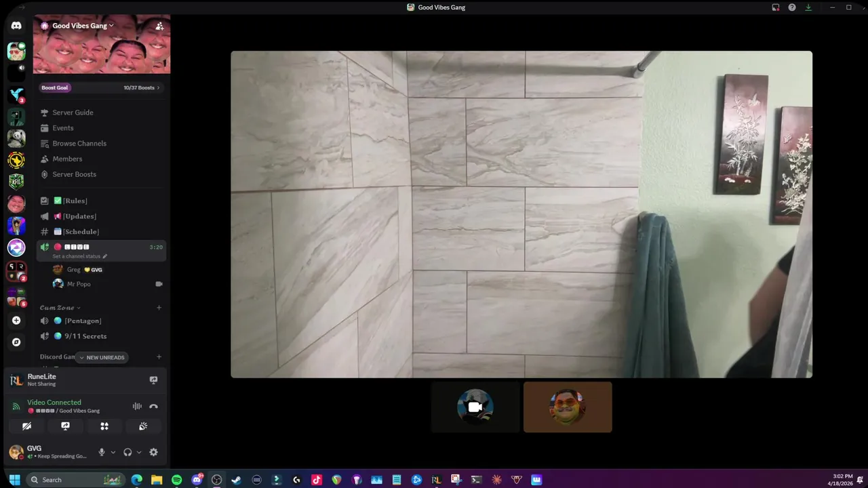Launch OBS Studio from the taskbar

pyautogui.click(x=216, y=480)
